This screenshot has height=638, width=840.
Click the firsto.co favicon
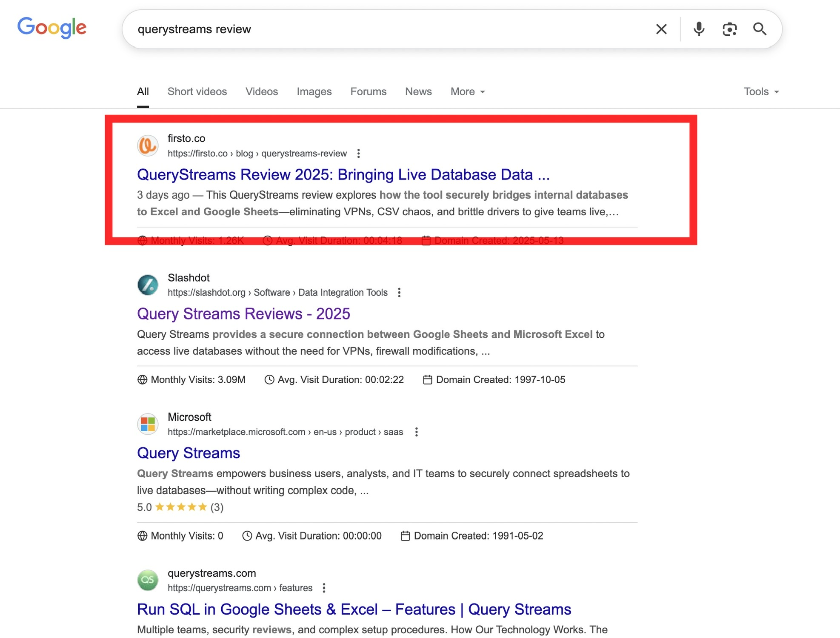148,145
